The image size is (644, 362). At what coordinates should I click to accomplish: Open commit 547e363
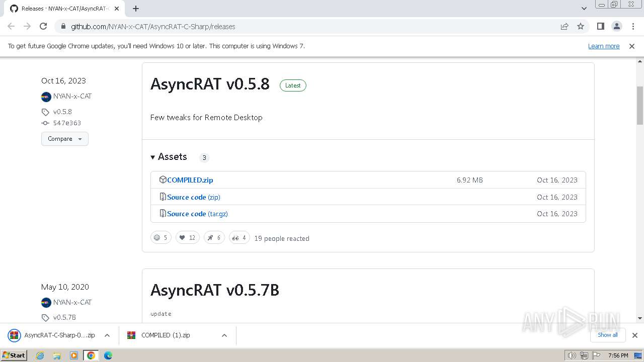67,123
